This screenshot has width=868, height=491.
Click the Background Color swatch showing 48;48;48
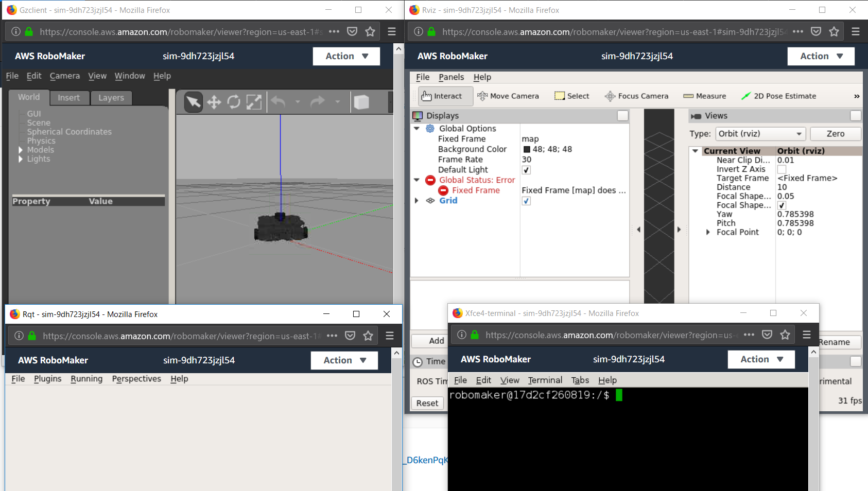click(528, 149)
